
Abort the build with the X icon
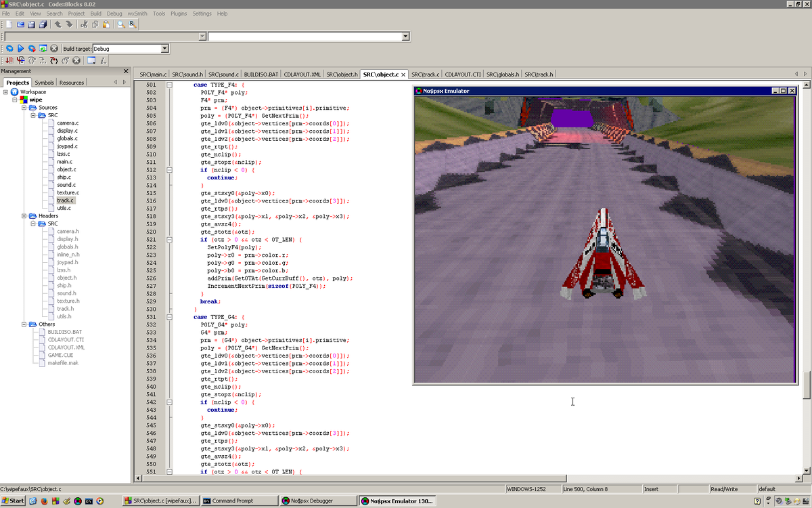coord(54,48)
